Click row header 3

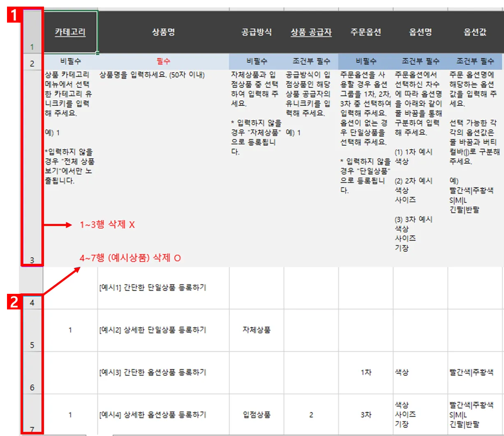click(x=32, y=168)
